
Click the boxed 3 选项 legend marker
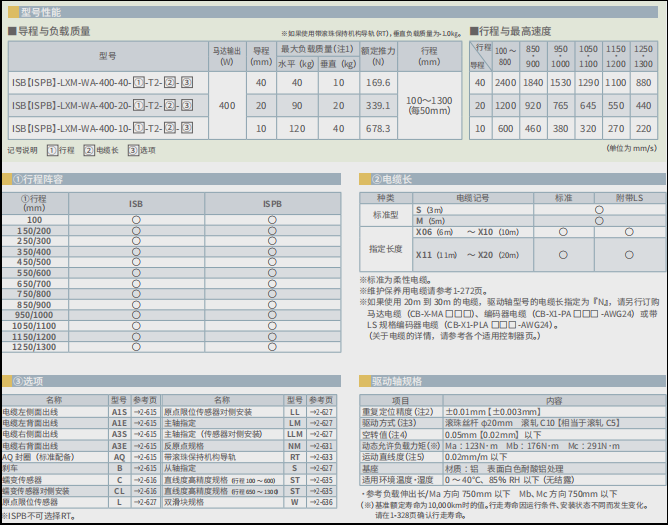[133, 150]
